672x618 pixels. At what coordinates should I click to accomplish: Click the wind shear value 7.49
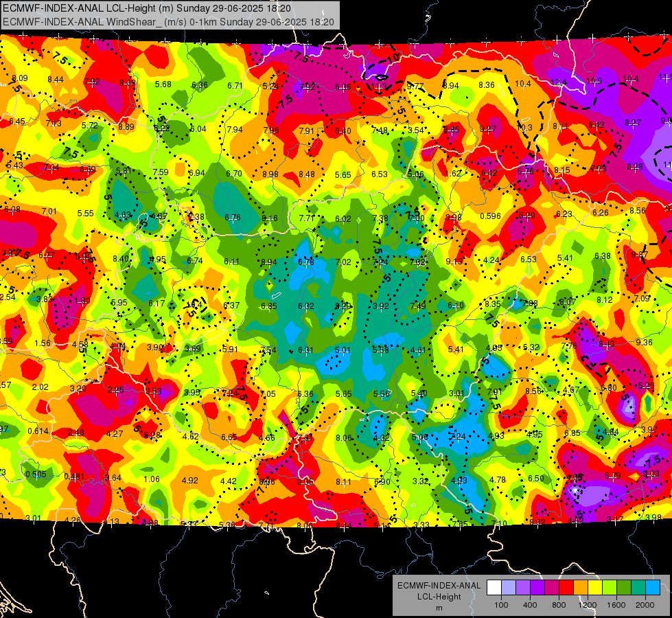[x=418, y=306]
